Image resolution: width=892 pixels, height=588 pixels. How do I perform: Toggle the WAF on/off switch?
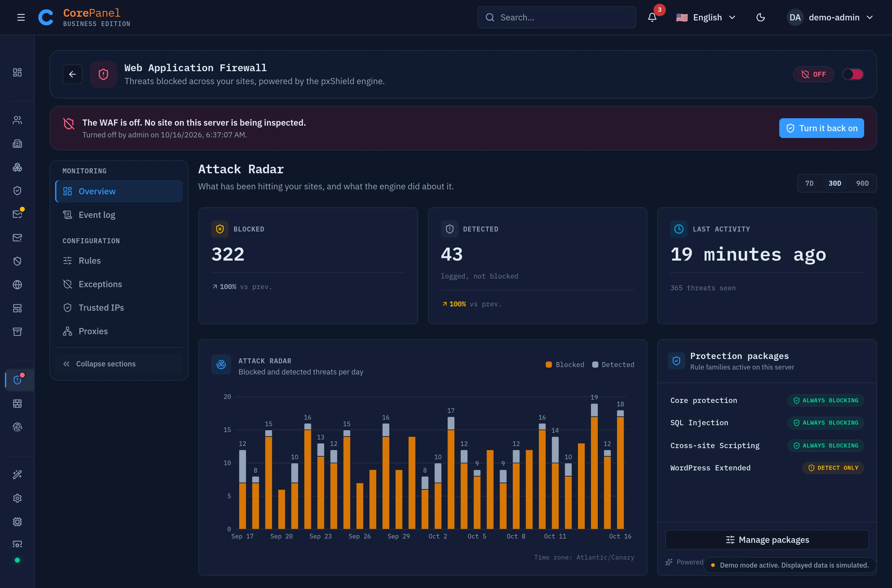(853, 74)
